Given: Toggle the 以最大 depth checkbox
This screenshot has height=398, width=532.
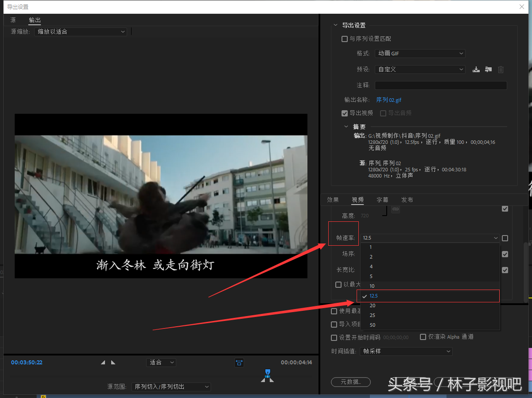Looking at the screenshot, I should (338, 285).
